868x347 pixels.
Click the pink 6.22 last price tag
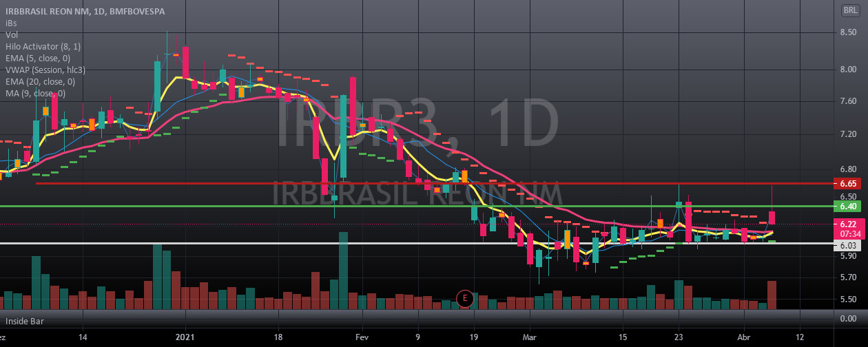click(848, 224)
